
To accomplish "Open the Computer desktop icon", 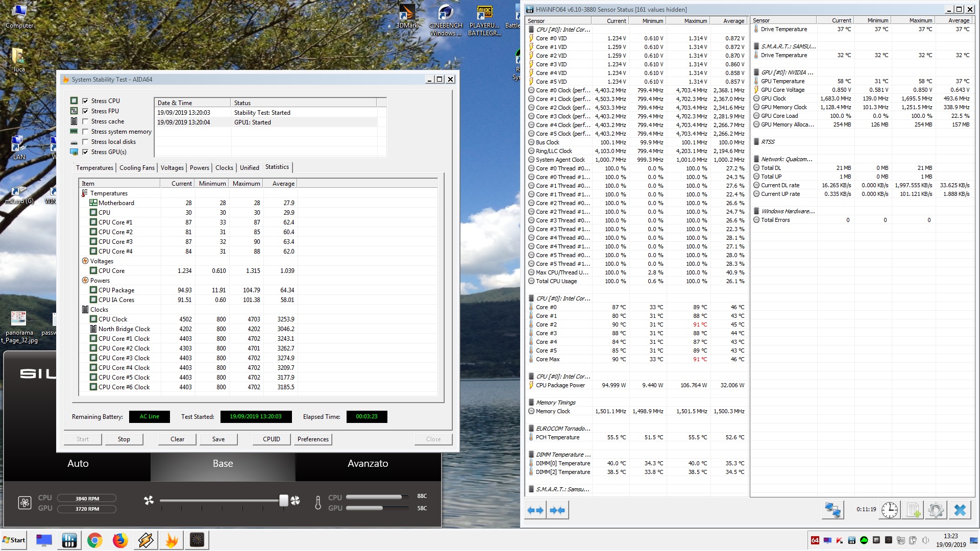I will coord(19,16).
